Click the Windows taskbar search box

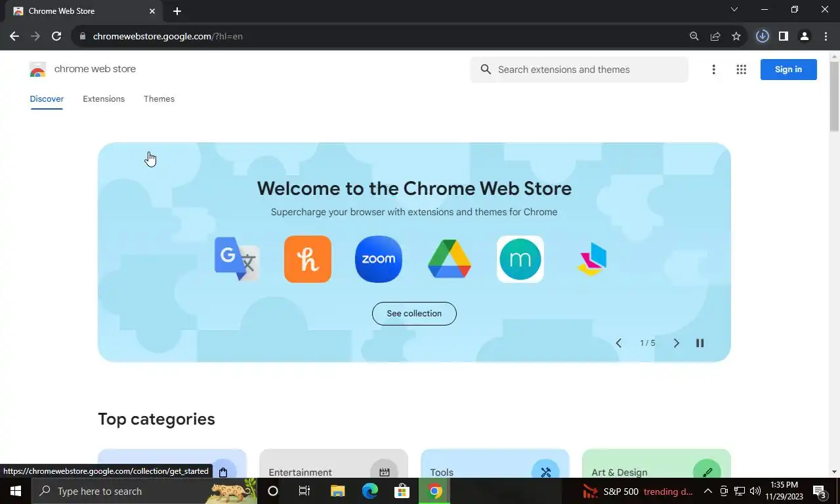pos(144,491)
